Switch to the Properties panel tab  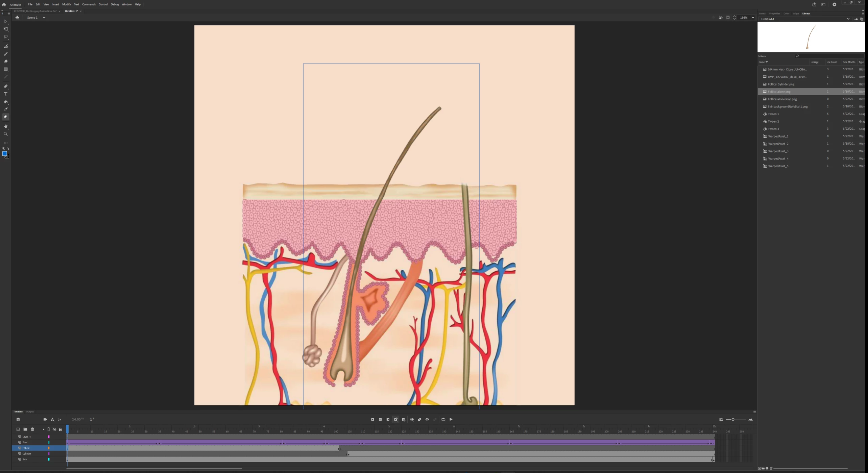point(774,14)
